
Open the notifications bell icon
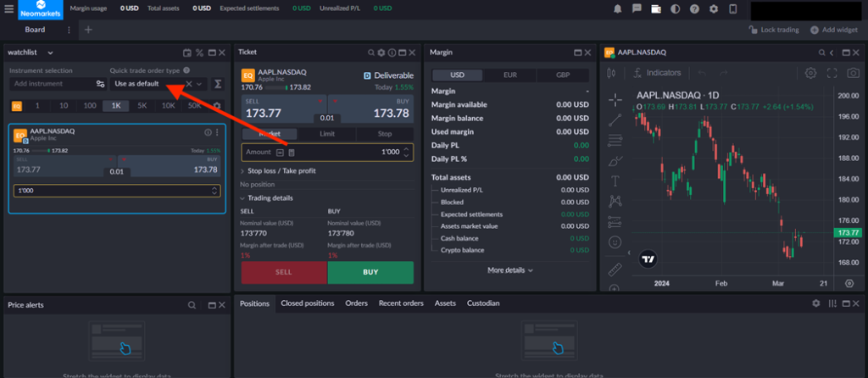click(615, 8)
